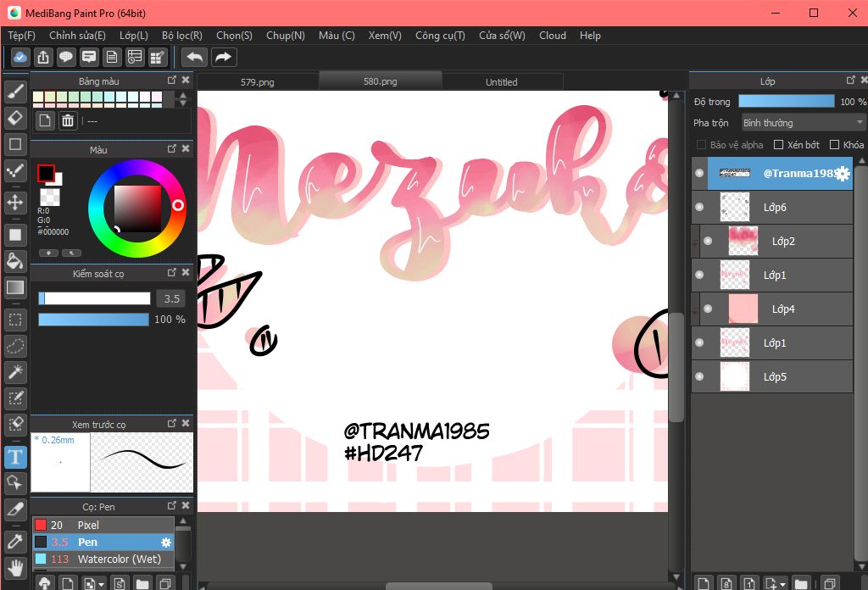Select the Fill rectangle tool
Image resolution: width=868 pixels, height=590 pixels.
(15, 235)
